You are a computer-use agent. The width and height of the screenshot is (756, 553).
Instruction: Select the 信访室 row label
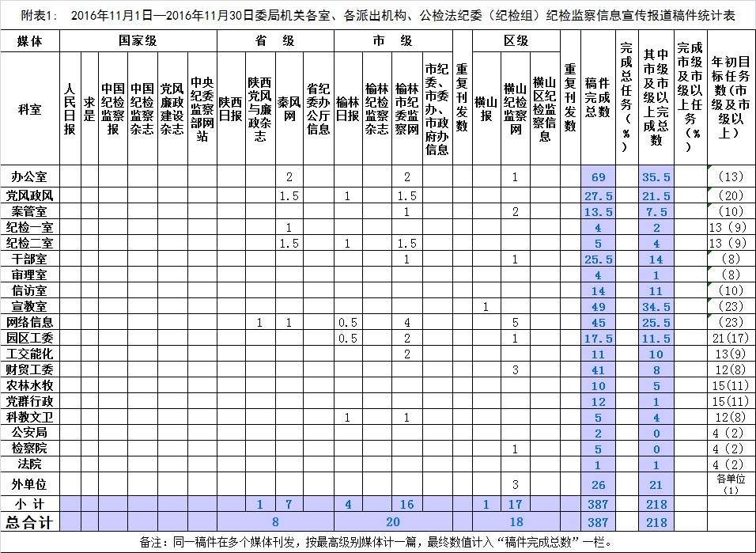coord(30,290)
